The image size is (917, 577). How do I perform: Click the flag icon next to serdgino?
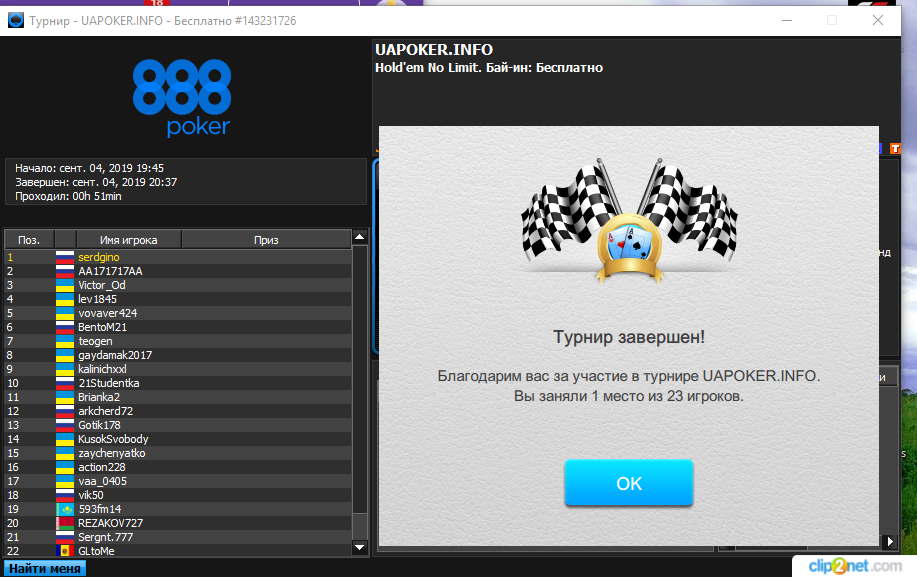[x=65, y=257]
